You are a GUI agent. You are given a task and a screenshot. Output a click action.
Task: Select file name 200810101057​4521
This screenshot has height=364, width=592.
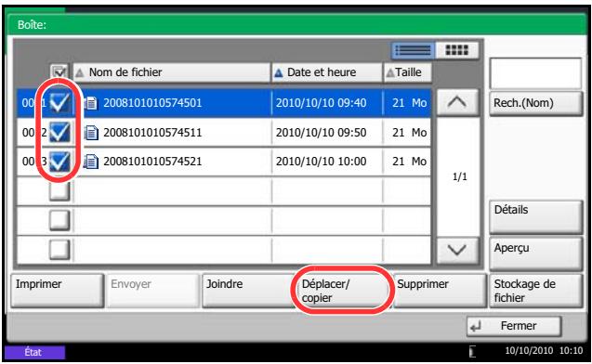pos(152,162)
